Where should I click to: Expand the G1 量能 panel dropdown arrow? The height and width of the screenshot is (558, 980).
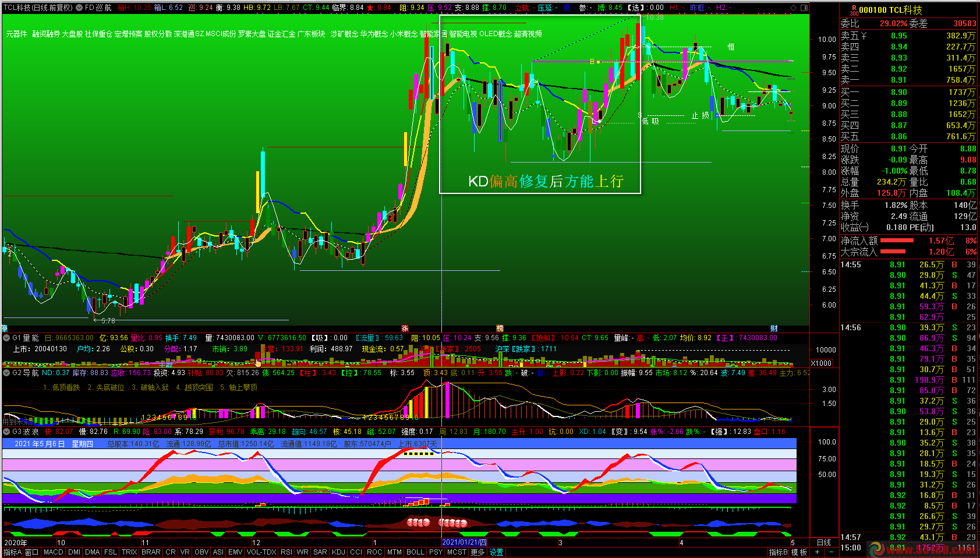[6, 338]
